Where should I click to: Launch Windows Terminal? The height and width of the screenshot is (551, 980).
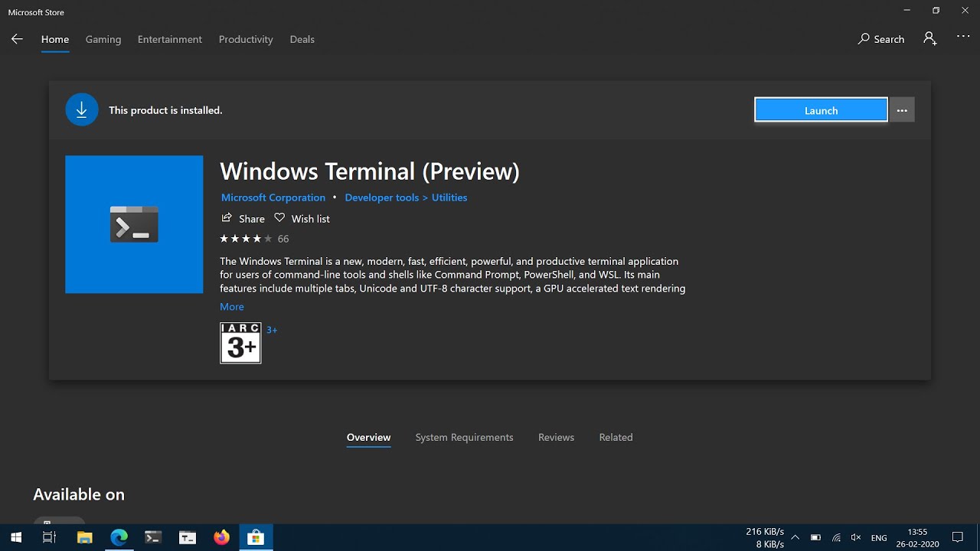click(x=821, y=110)
